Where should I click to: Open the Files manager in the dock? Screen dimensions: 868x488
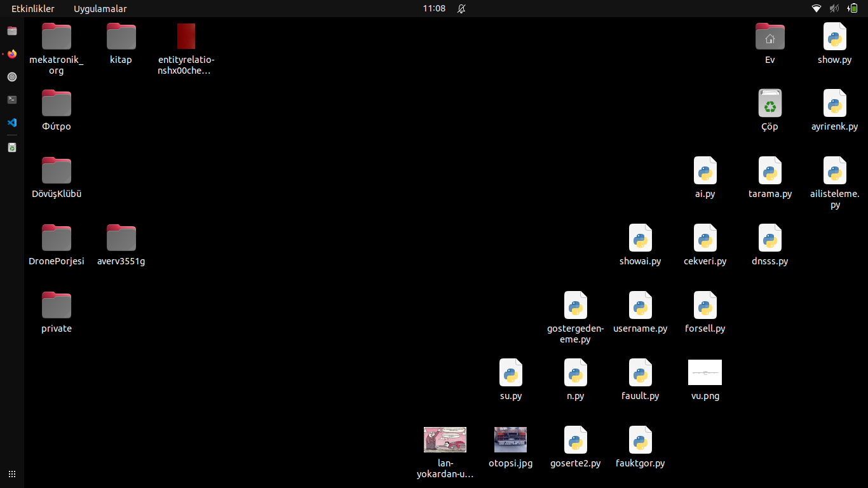12,31
